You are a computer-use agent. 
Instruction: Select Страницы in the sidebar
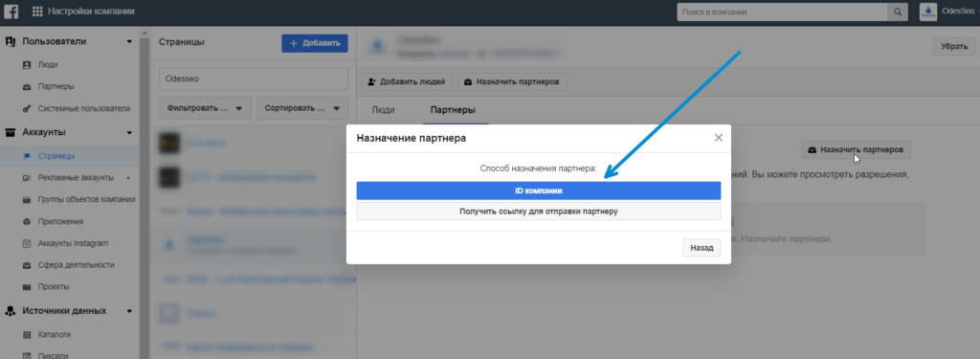click(56, 156)
